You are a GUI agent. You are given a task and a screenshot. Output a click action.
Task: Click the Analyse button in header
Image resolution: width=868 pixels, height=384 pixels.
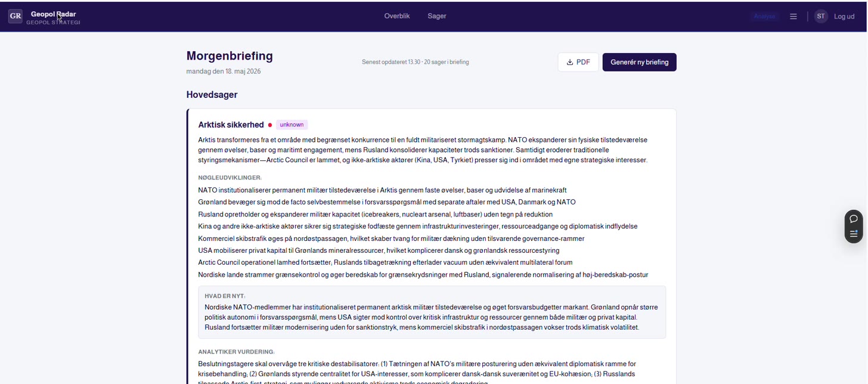(x=764, y=17)
